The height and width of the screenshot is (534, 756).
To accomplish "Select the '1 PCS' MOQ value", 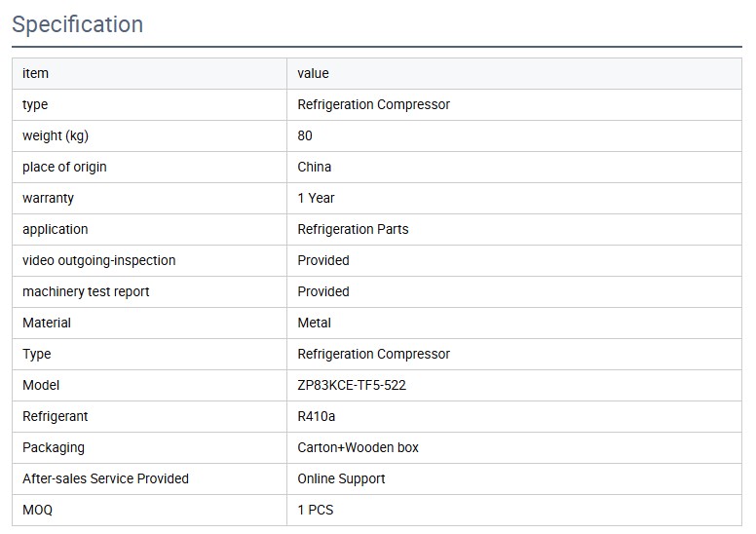I will tap(316, 510).
